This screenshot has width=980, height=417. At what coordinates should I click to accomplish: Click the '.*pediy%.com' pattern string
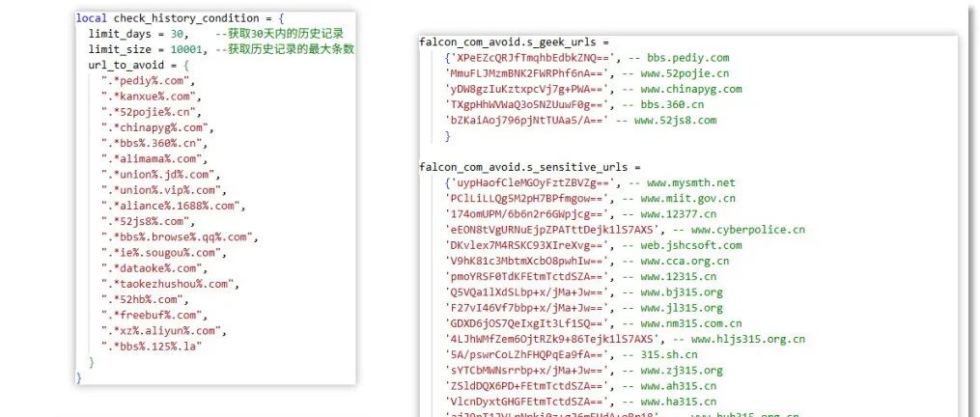pyautogui.click(x=148, y=81)
